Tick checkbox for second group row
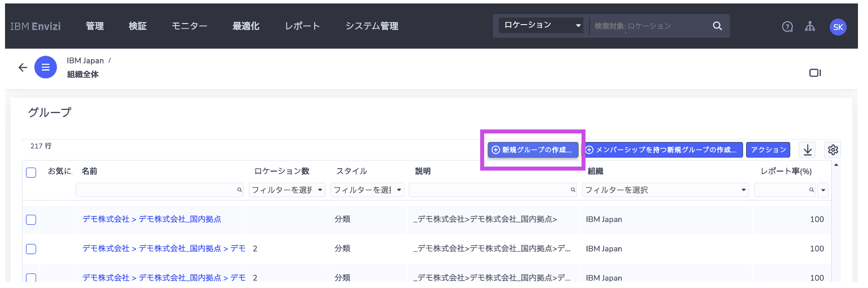The width and height of the screenshot is (868, 288). [x=31, y=249]
